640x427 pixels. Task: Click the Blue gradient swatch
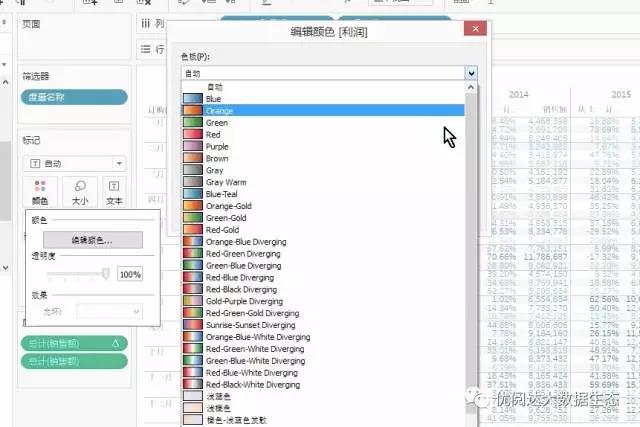[193, 99]
